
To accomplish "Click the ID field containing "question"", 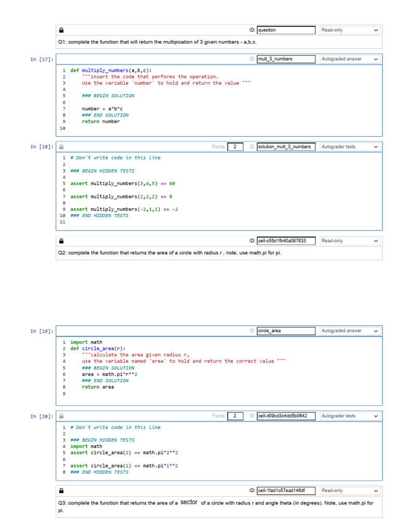I will point(286,30).
